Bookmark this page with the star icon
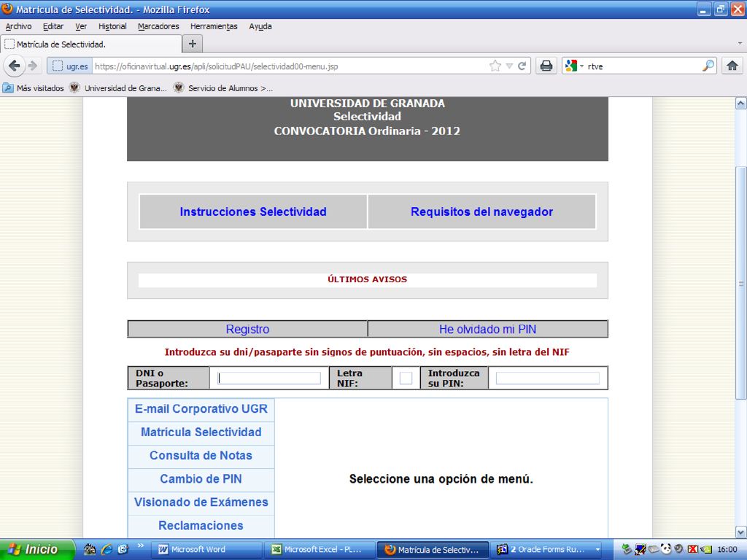747x560 pixels. pyautogui.click(x=495, y=66)
